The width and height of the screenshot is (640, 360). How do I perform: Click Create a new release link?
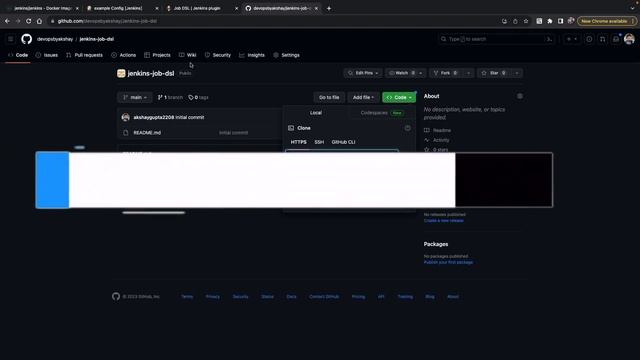(444, 221)
